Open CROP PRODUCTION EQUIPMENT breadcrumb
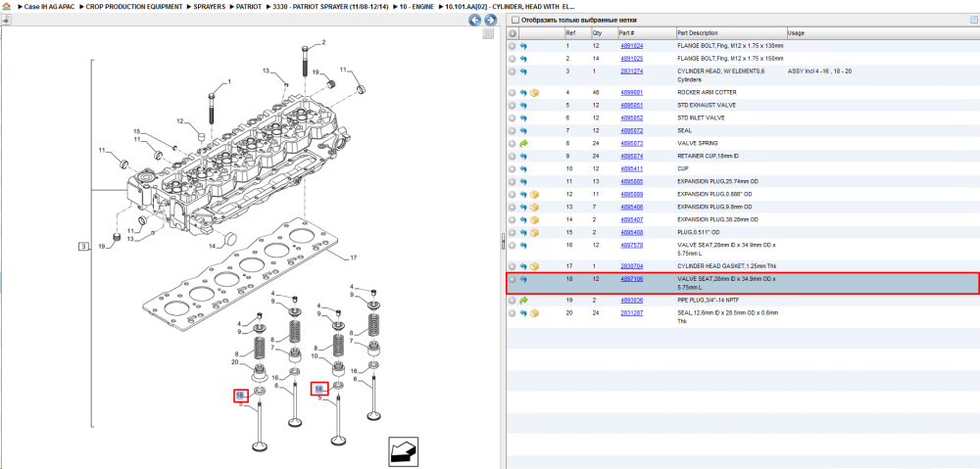 [134, 6]
